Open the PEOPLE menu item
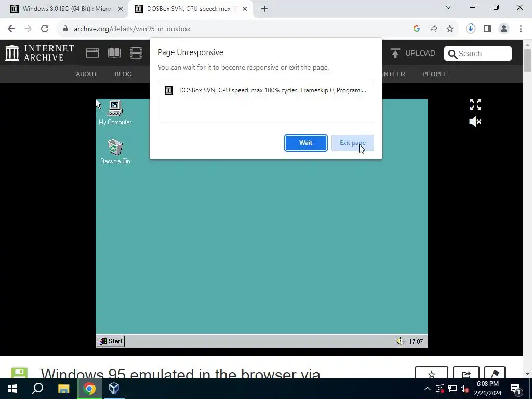This screenshot has width=532, height=399. tap(435, 74)
